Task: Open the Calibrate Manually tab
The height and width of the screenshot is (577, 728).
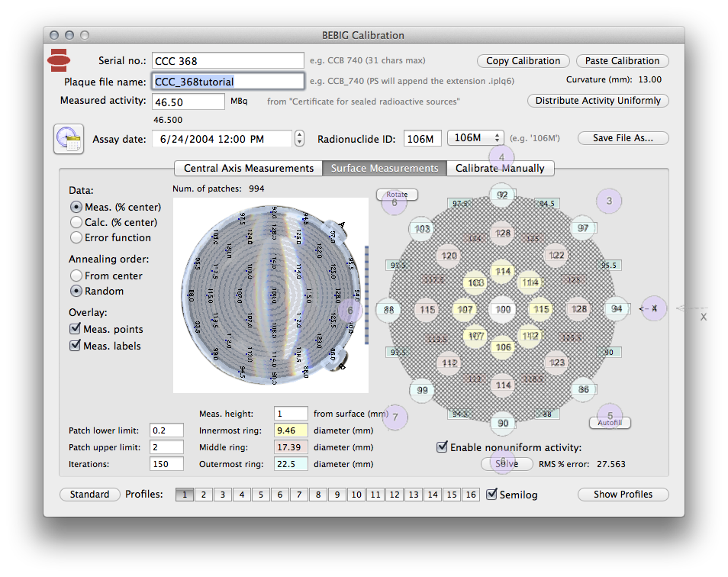Action: (x=500, y=168)
